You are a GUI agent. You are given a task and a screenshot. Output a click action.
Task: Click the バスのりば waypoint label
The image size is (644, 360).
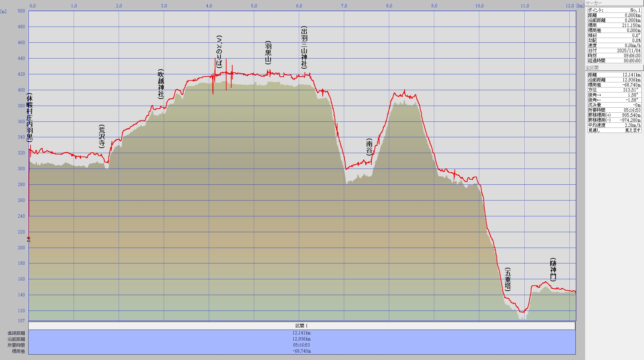[219, 52]
